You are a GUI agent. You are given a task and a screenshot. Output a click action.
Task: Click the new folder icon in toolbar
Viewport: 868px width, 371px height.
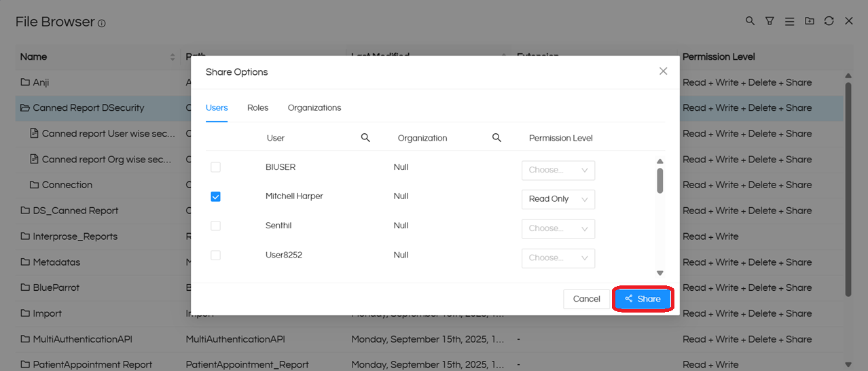(809, 21)
